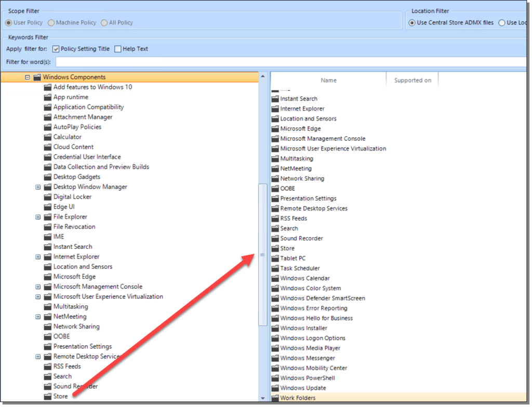Click the NetMeeting folder icon in left tree
The width and height of the screenshot is (532, 407).
pyautogui.click(x=47, y=316)
